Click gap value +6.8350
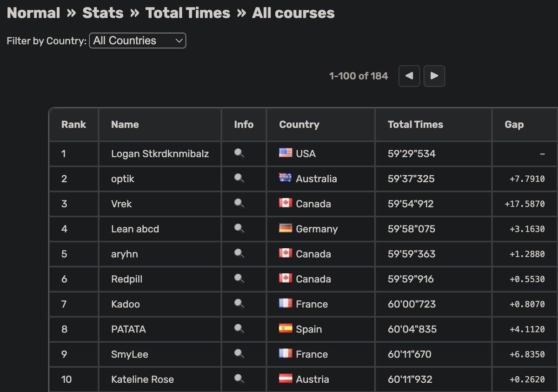Image resolution: width=558 pixels, height=392 pixels. click(x=527, y=354)
